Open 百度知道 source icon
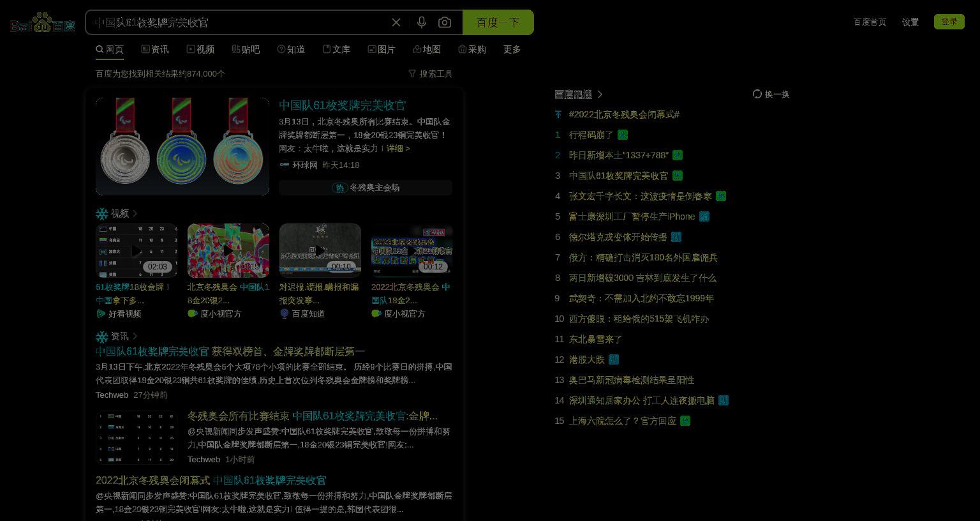Screen dimensions: 980x521 285,313
